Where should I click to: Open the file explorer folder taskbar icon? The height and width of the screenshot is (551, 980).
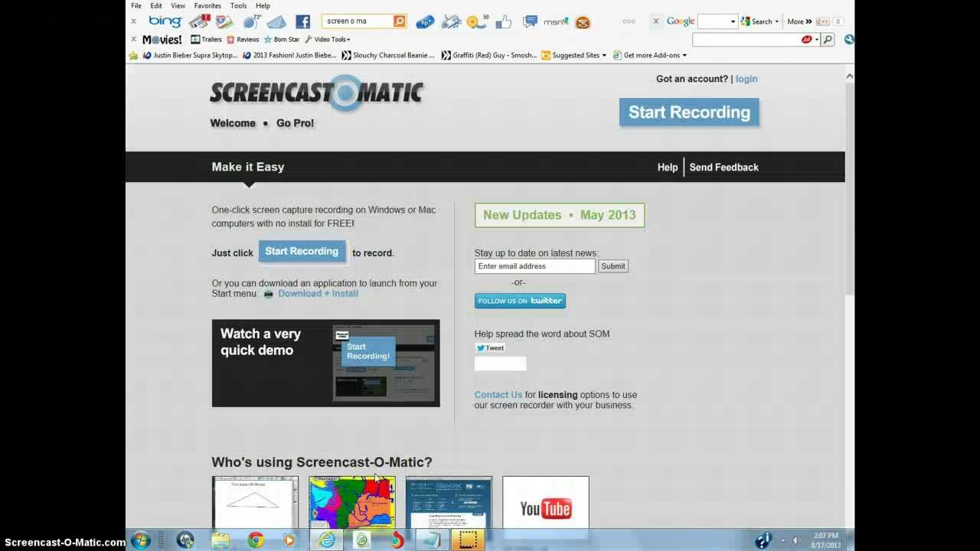(x=220, y=540)
